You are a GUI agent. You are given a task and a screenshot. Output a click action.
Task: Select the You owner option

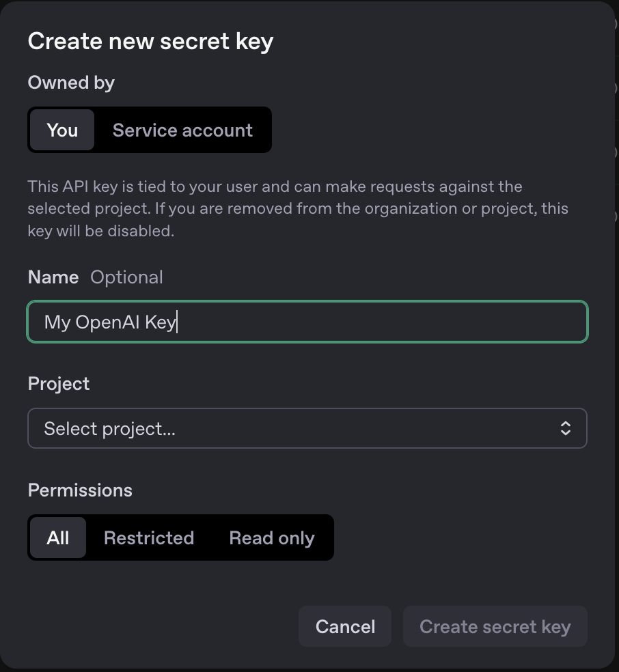click(62, 130)
